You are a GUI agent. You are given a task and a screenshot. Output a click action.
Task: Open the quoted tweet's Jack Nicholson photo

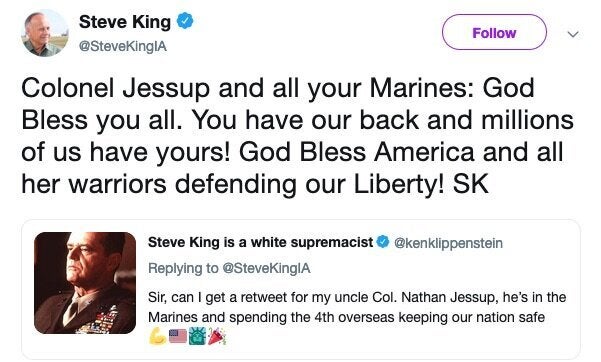click(x=85, y=283)
